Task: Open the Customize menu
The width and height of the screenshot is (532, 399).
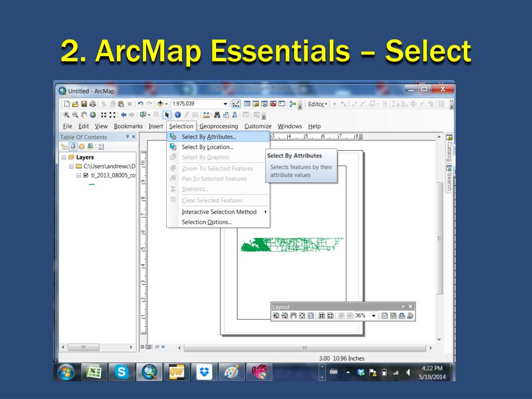Action: click(x=258, y=126)
